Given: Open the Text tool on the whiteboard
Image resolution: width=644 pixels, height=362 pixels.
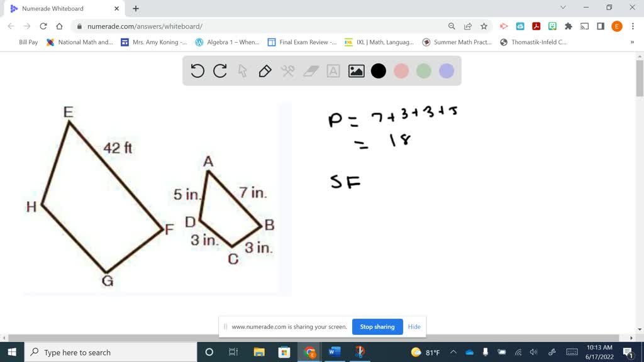Looking at the screenshot, I should 333,71.
